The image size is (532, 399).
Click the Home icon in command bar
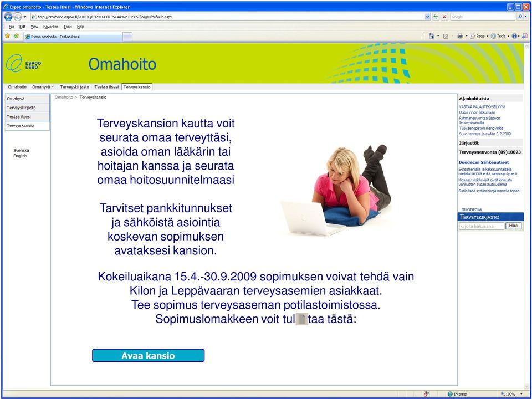point(432,36)
